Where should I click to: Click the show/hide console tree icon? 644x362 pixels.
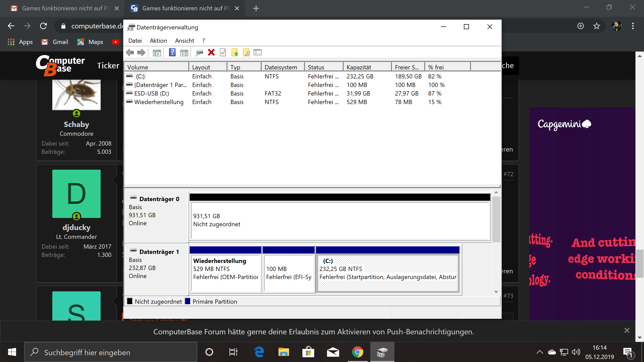point(157,53)
